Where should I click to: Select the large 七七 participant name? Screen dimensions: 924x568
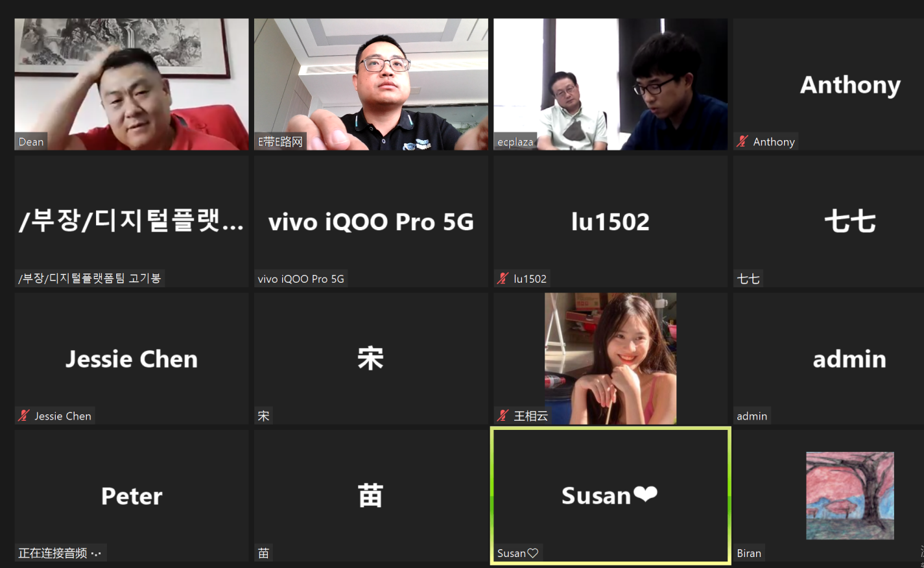pos(849,222)
